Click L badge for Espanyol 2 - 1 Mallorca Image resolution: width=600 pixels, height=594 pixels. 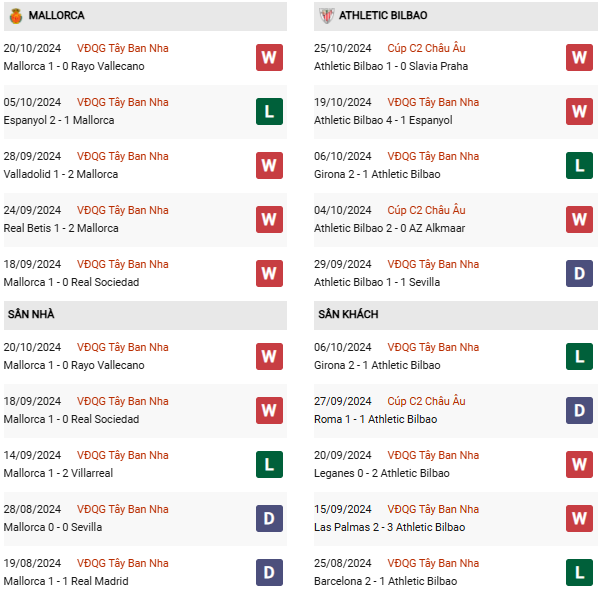(x=269, y=111)
